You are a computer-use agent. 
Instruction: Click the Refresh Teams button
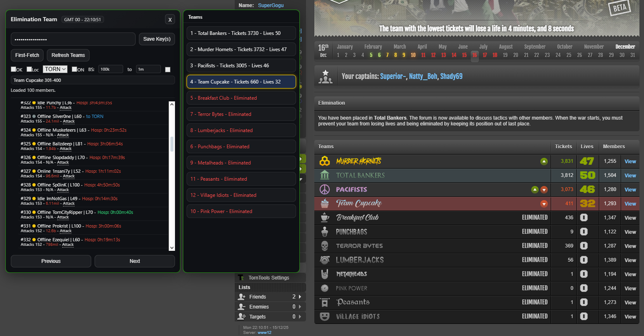[68, 55]
